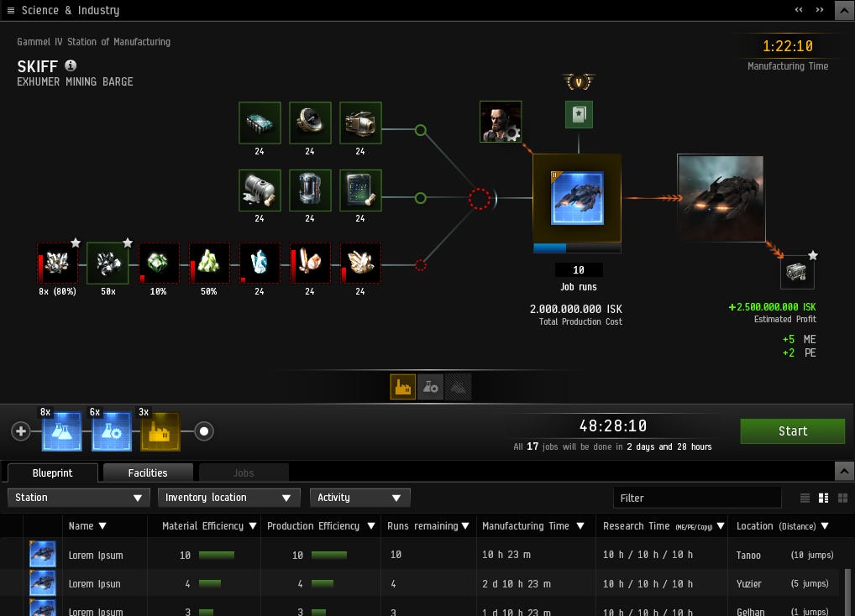
Task: Edit the Job runs value 10
Action: coord(579,270)
